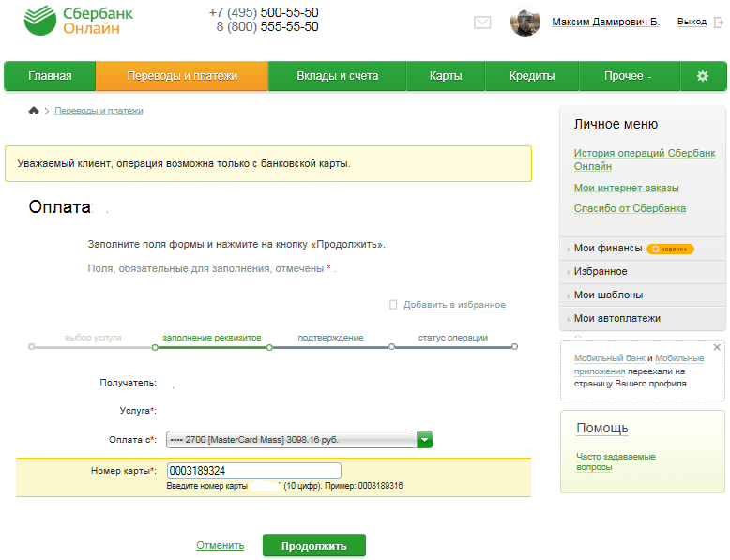Open the Помощь link

pos(602,428)
